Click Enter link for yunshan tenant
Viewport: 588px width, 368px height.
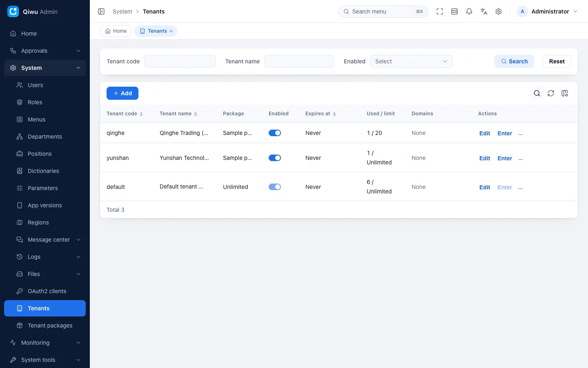pos(505,158)
